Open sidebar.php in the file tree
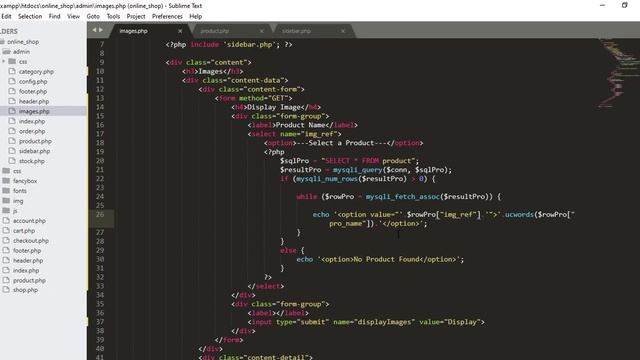Screen dimensions: 640x360 click(x=35, y=151)
